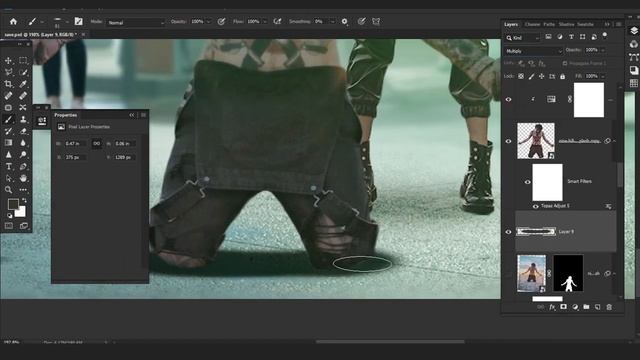This screenshot has height=360, width=640.
Task: Toggle lock image pixels brush icon
Action: [531, 76]
